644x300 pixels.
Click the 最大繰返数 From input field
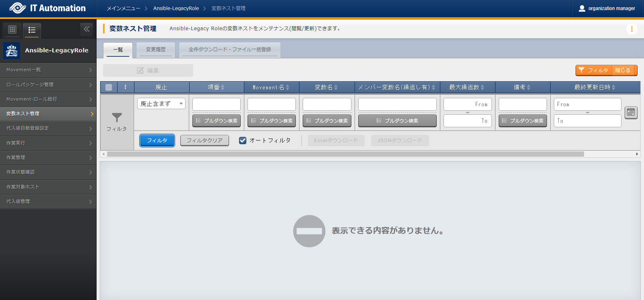(467, 104)
